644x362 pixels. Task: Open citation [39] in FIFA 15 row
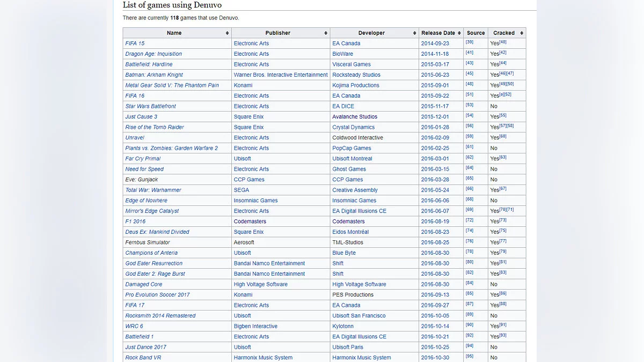(470, 42)
